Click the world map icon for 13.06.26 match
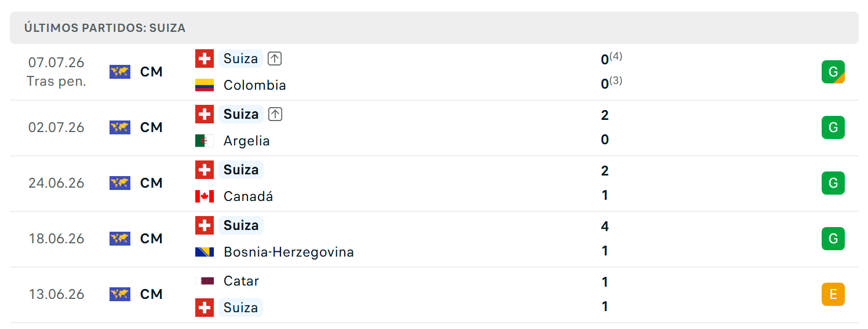This screenshot has height=329, width=868. click(120, 294)
